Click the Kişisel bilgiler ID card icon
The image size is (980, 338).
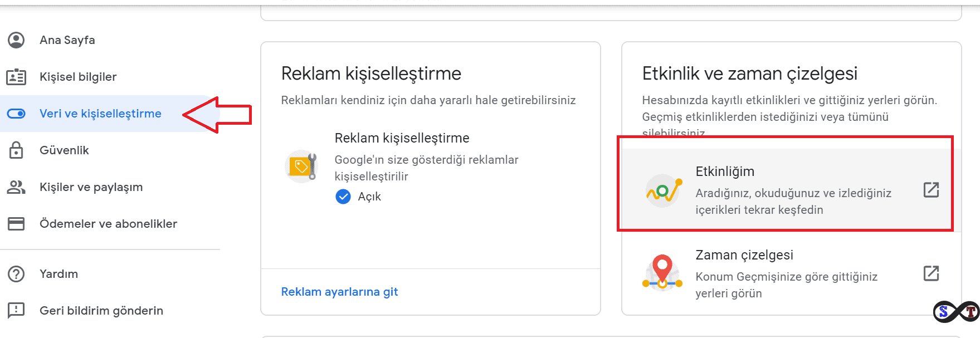tap(17, 77)
